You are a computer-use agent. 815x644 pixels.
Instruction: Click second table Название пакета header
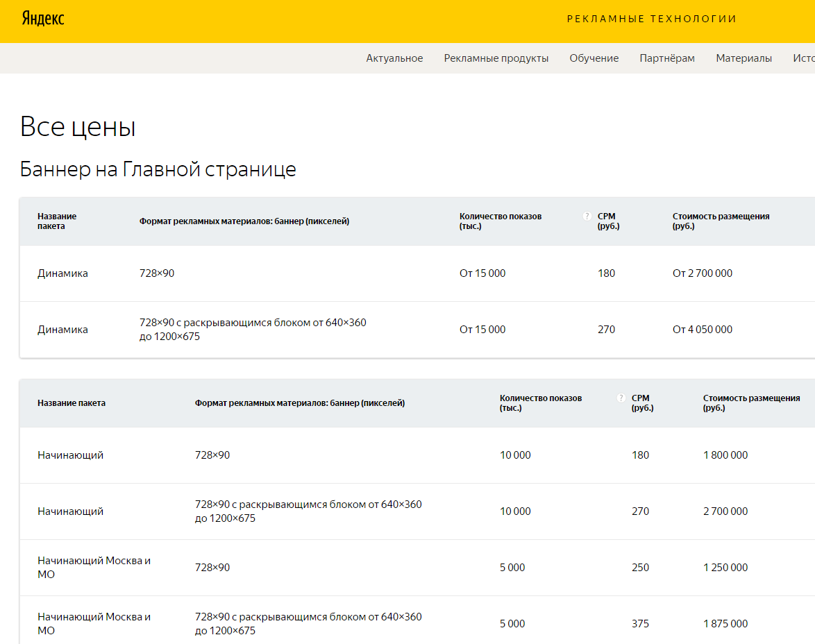[72, 402]
